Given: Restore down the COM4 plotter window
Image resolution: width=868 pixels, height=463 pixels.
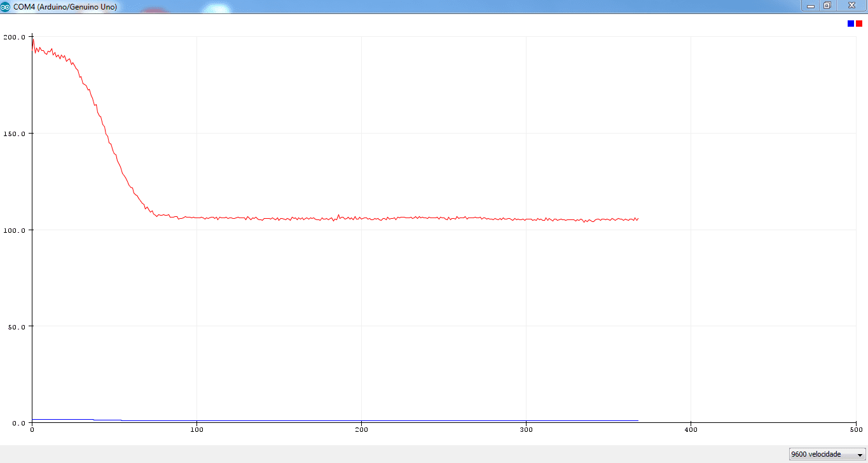Looking at the screenshot, I should 827,5.
